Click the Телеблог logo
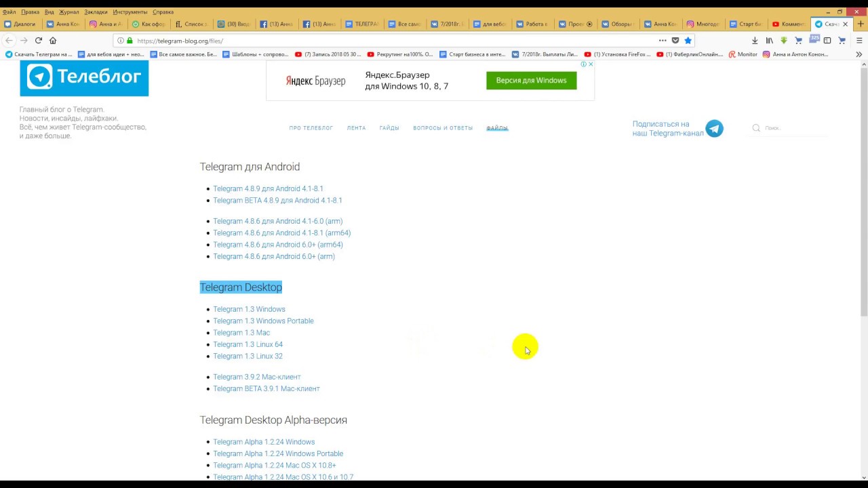The image size is (868, 488). 84,78
